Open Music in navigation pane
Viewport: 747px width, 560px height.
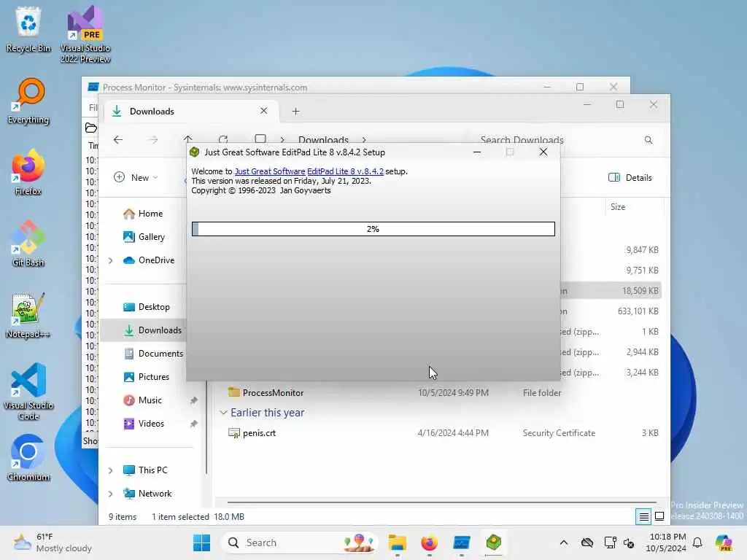pyautogui.click(x=142, y=400)
